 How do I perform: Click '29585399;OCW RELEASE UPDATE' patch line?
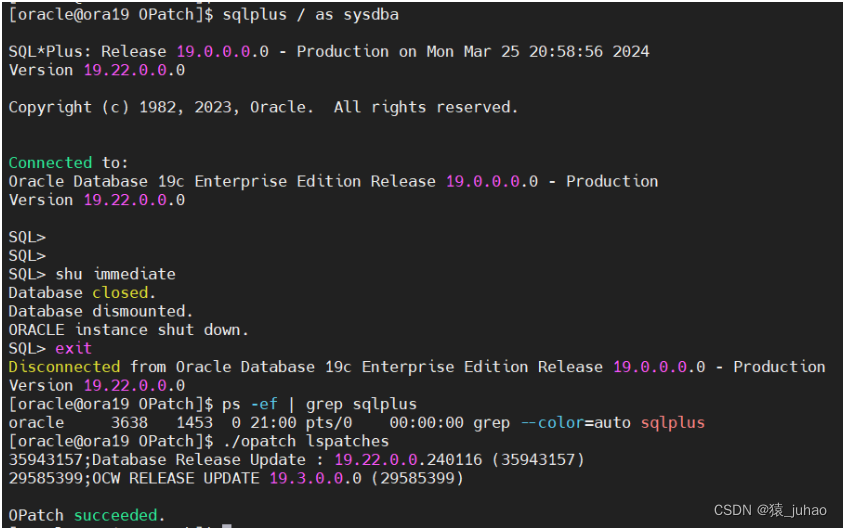[236, 479]
